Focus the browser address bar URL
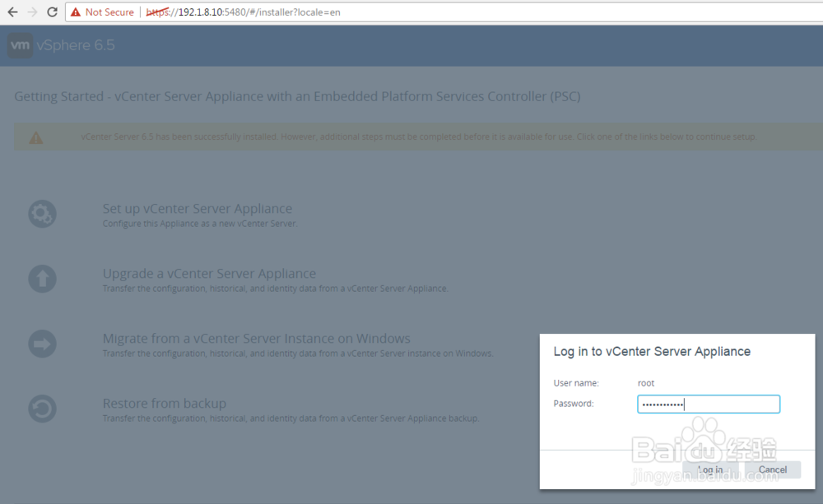 click(243, 12)
